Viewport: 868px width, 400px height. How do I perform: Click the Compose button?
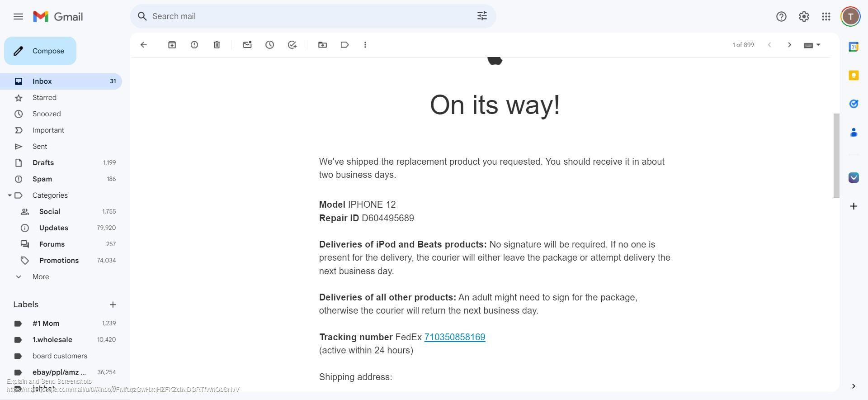tap(40, 51)
